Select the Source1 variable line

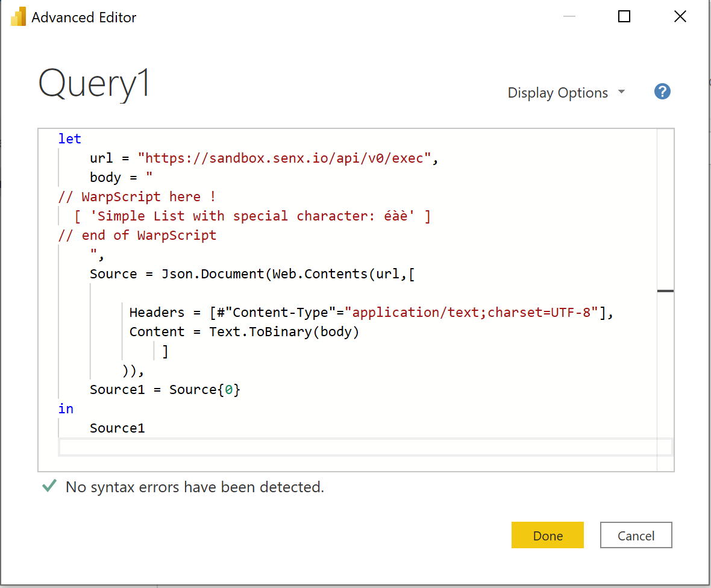coord(164,389)
